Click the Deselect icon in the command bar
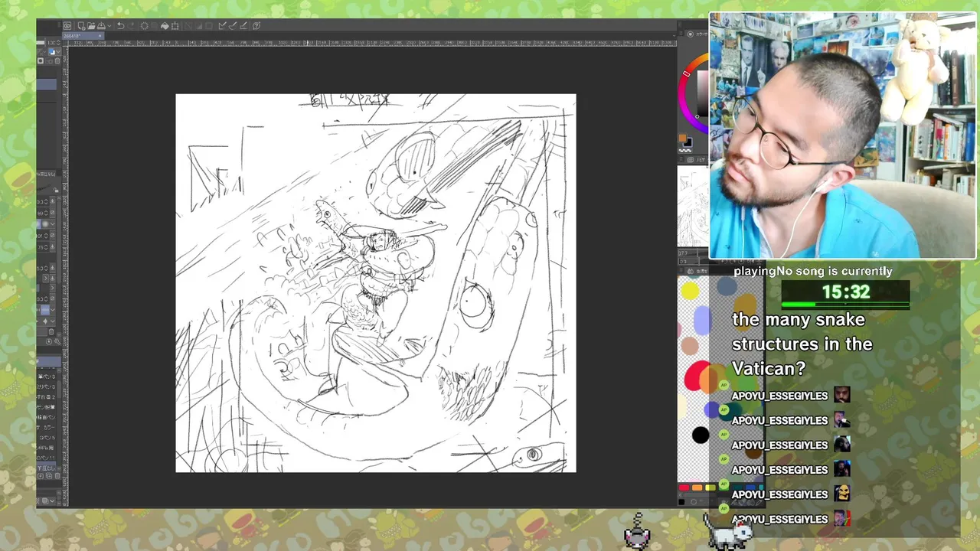Image resolution: width=980 pixels, height=551 pixels. tap(188, 26)
